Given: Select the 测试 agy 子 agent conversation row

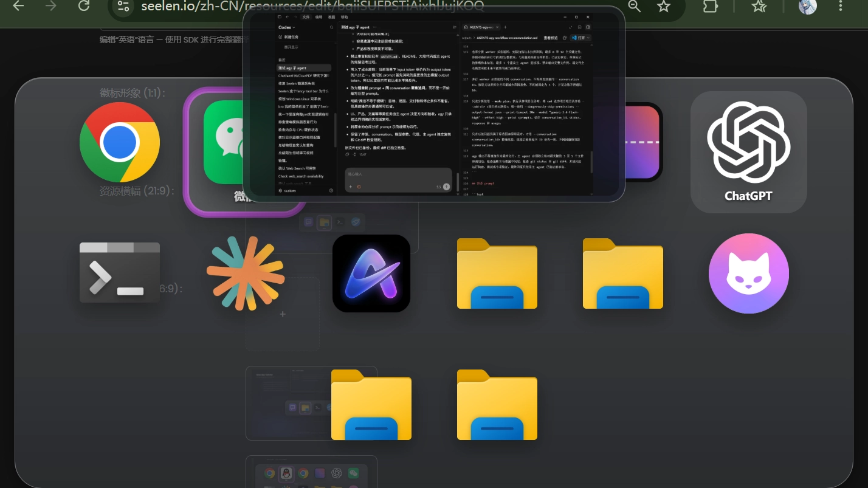Looking at the screenshot, I should pyautogui.click(x=304, y=68).
